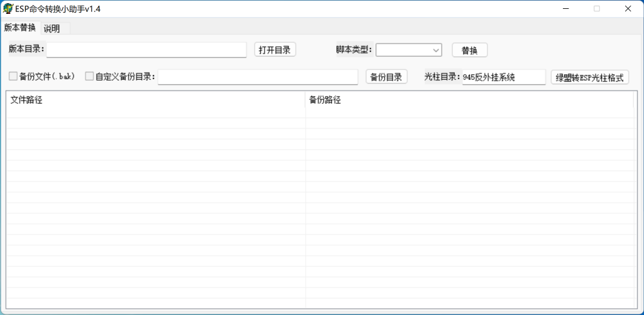644x315 pixels.
Task: Open the 说明 tab
Action: [52, 28]
